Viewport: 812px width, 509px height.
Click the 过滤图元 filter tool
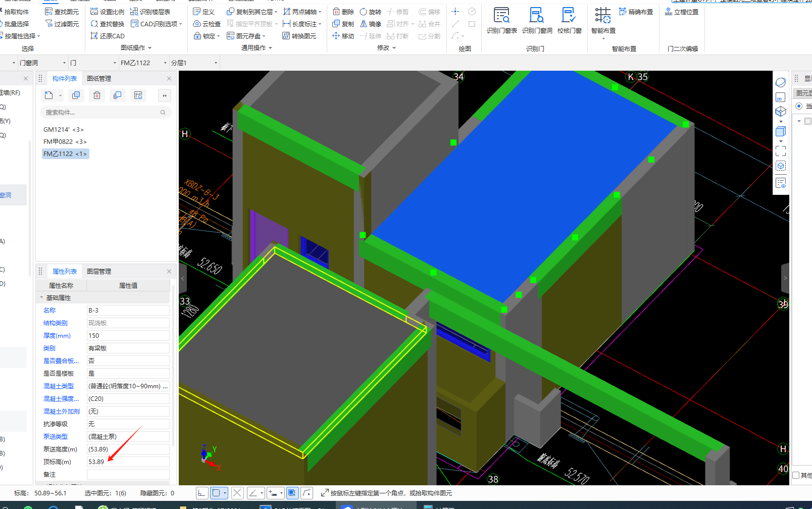coord(62,24)
